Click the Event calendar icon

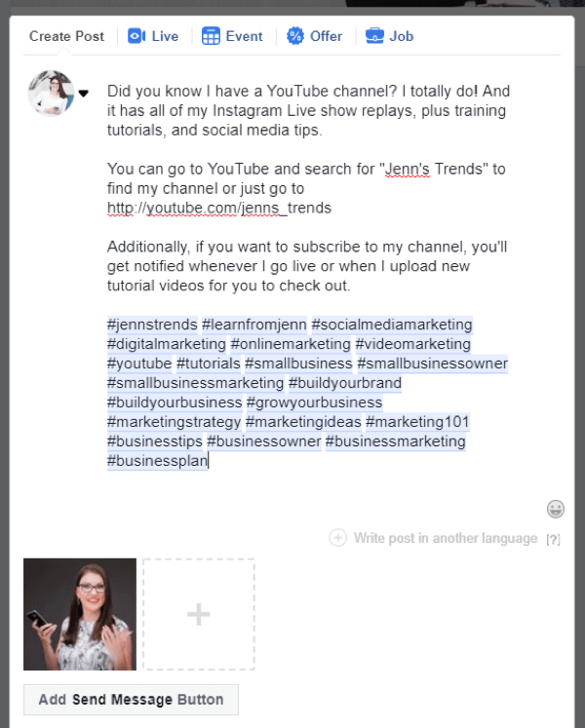[x=211, y=36]
